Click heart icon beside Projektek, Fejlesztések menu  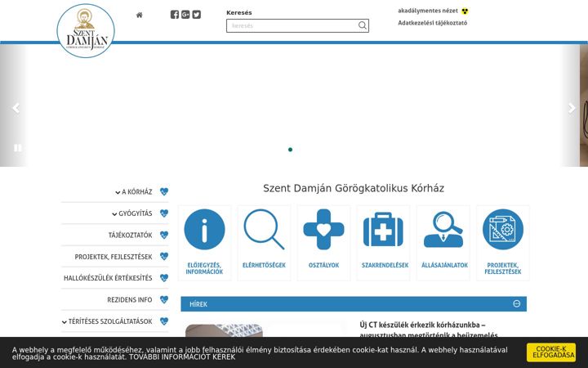[164, 257]
